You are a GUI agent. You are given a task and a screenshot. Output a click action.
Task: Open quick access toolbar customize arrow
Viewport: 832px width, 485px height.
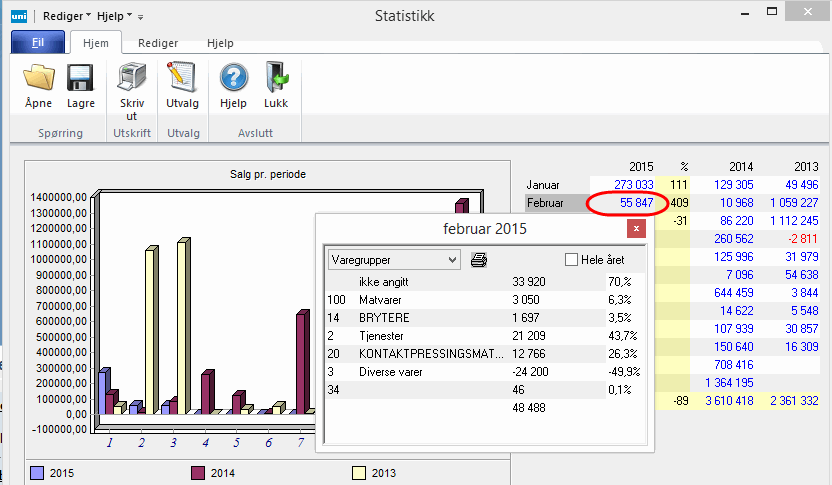pos(141,17)
